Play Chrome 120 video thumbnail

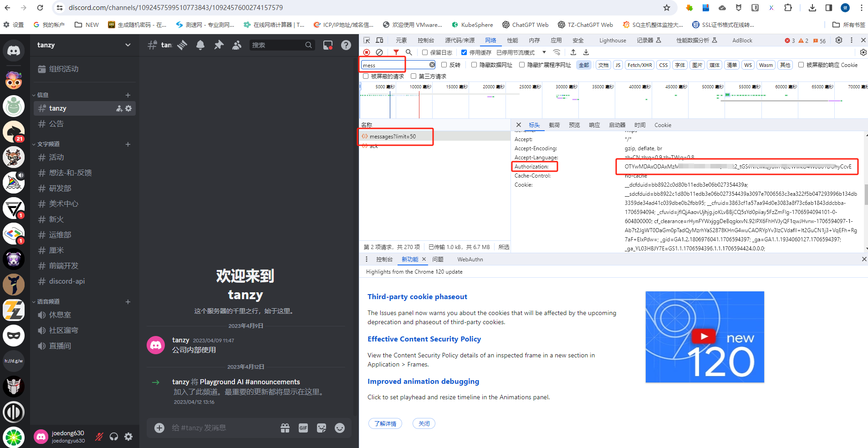pyautogui.click(x=705, y=336)
